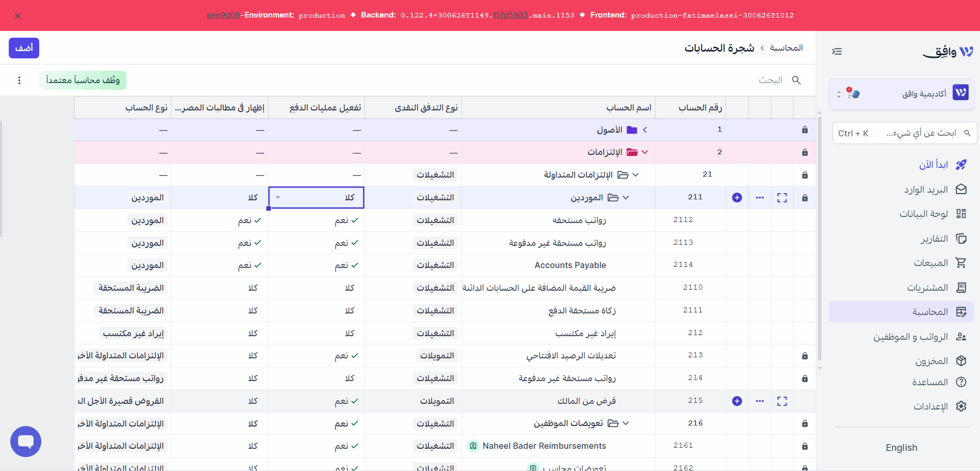Click expand fullscreen icon on row 215

click(x=782, y=401)
